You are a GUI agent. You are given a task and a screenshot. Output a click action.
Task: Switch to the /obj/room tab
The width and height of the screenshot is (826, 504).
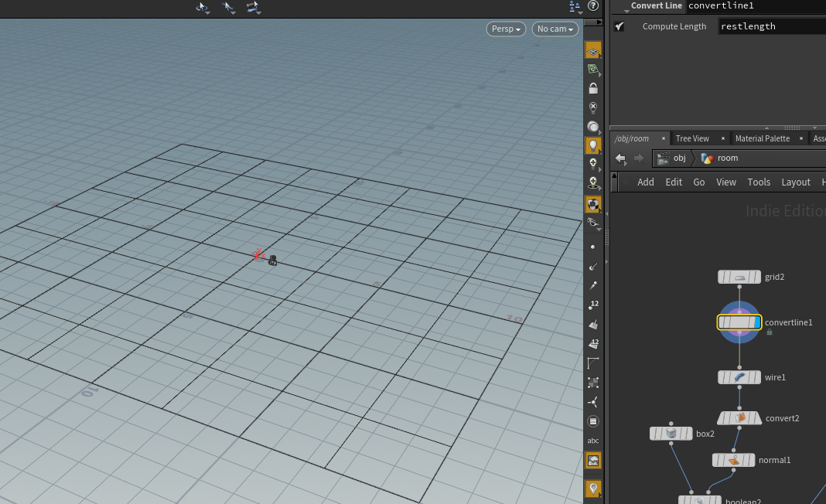coord(632,138)
